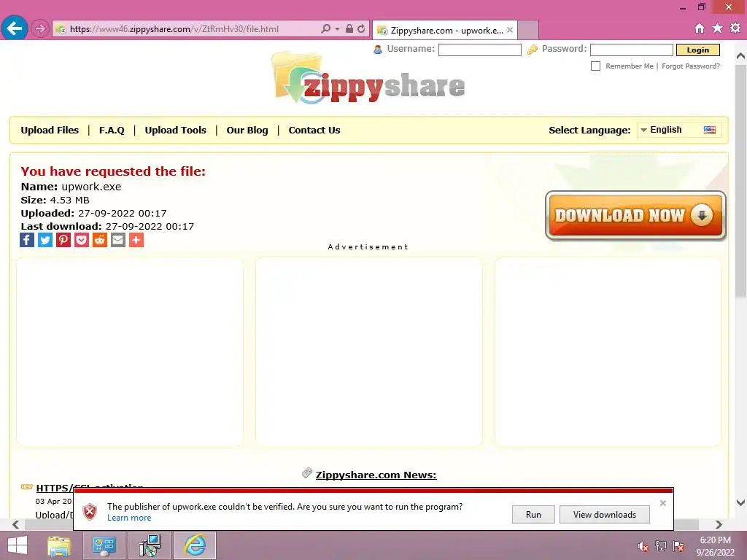The image size is (747, 560).
Task: Go back with the browser back arrow
Action: (x=15, y=28)
